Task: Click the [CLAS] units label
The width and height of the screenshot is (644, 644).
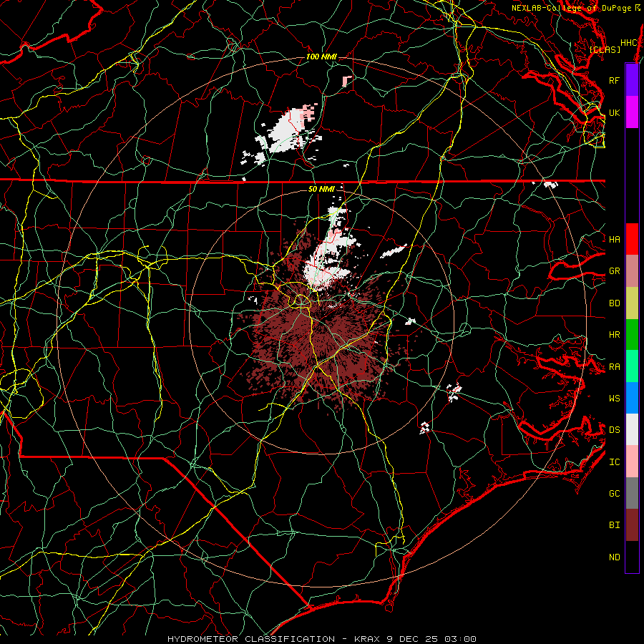Action: (x=605, y=49)
